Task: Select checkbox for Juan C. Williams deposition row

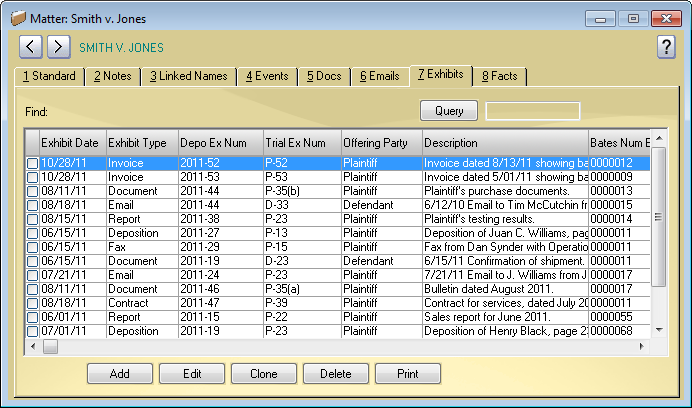Action: point(32,234)
